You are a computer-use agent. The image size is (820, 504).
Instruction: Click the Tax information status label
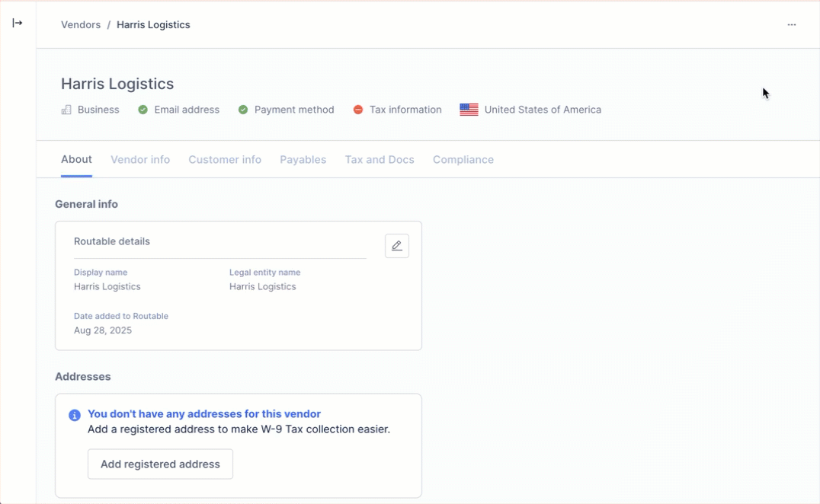tap(405, 110)
